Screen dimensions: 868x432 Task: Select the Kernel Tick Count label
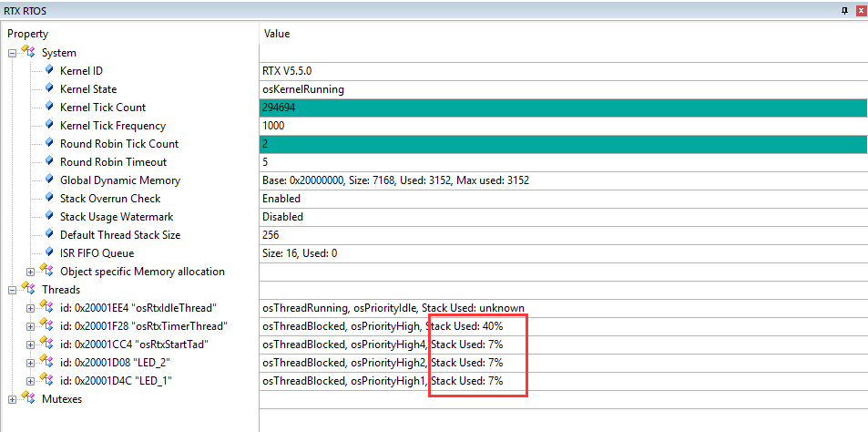click(x=103, y=108)
